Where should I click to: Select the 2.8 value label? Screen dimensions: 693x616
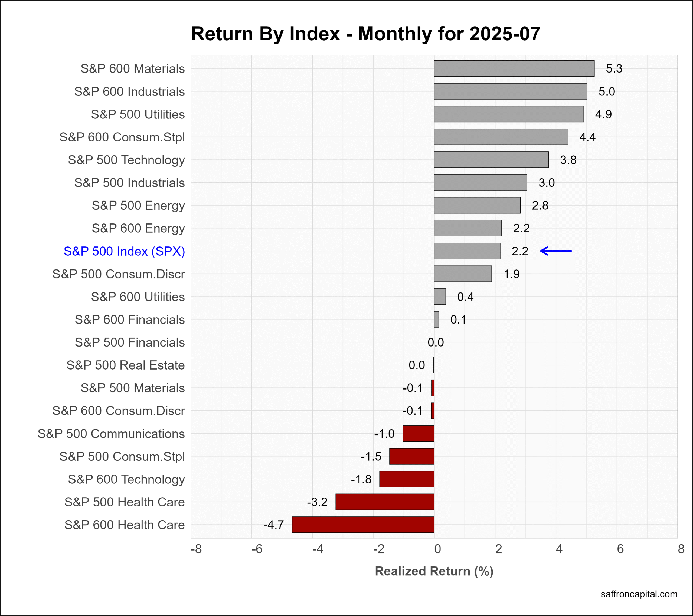pyautogui.click(x=540, y=206)
